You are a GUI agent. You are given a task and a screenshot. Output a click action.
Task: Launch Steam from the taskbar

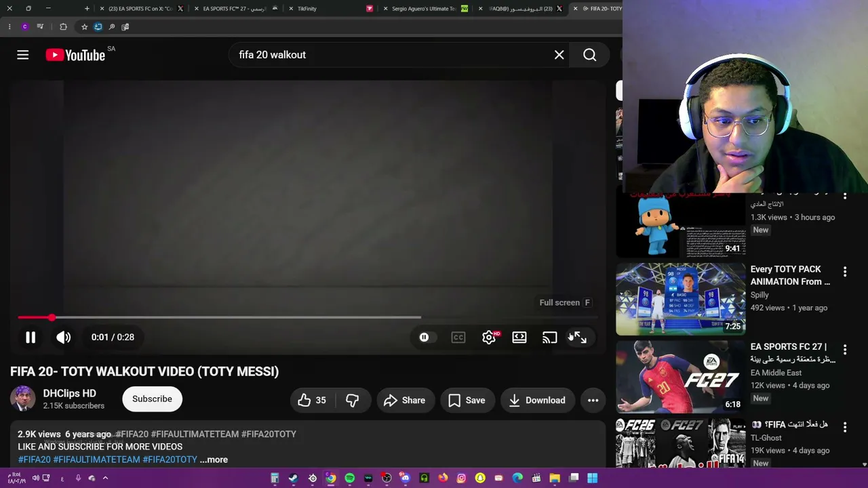[x=294, y=478]
